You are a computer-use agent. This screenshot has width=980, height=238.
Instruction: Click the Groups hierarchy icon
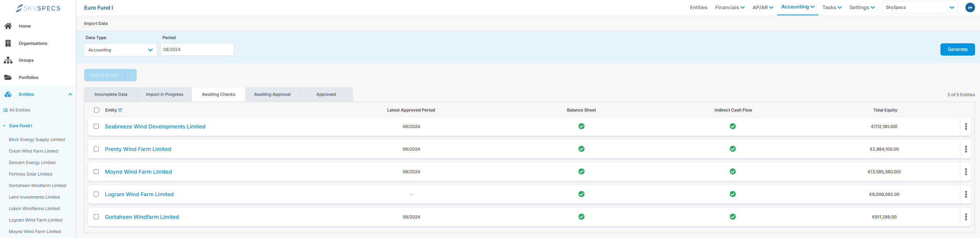[8, 60]
